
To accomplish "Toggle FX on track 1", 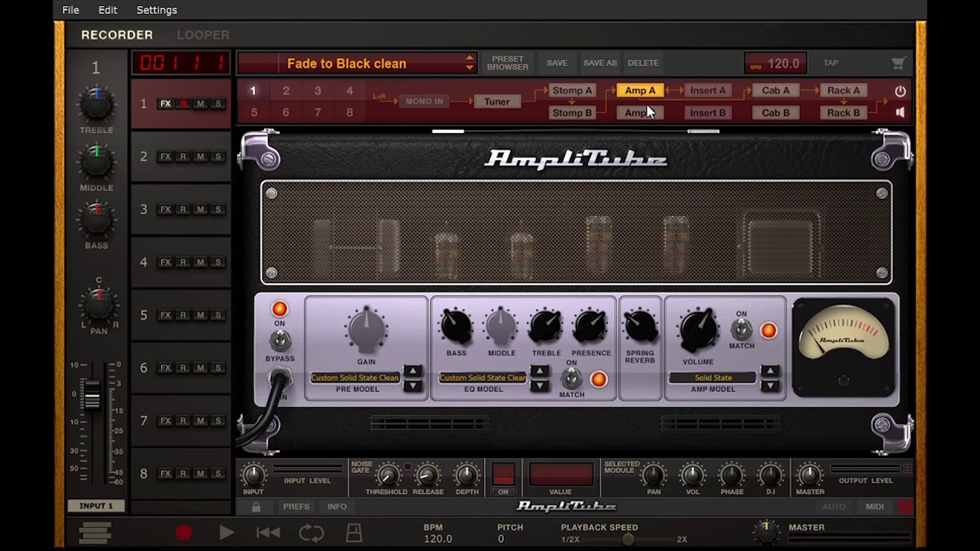I will coord(165,104).
